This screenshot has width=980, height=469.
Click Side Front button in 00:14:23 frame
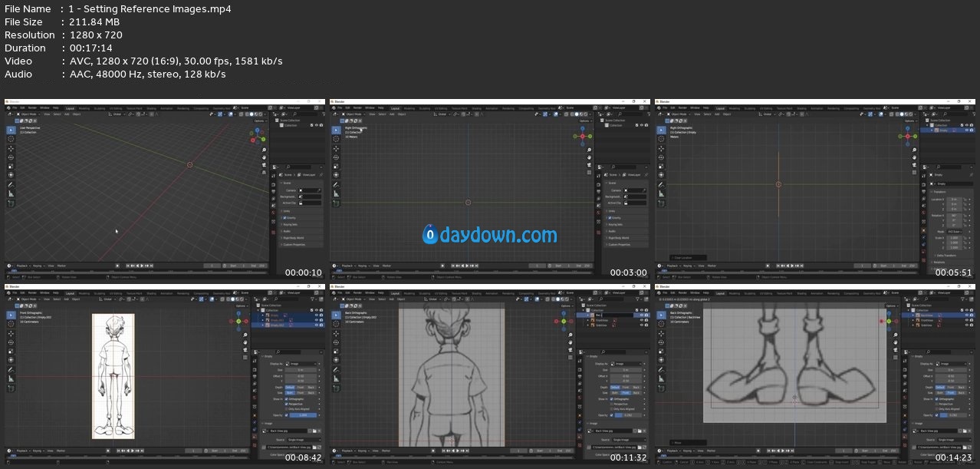pyautogui.click(x=951, y=393)
